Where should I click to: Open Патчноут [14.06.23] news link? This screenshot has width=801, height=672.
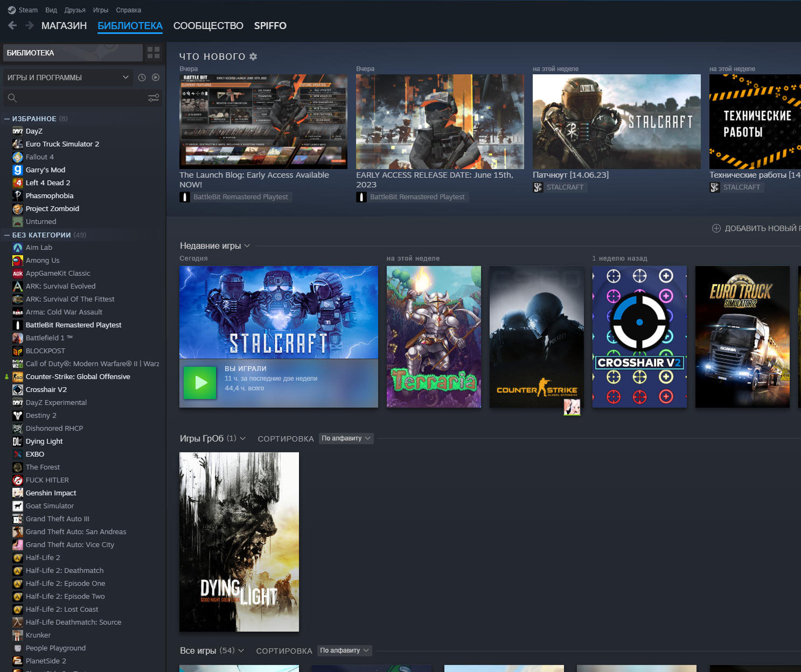tap(570, 175)
